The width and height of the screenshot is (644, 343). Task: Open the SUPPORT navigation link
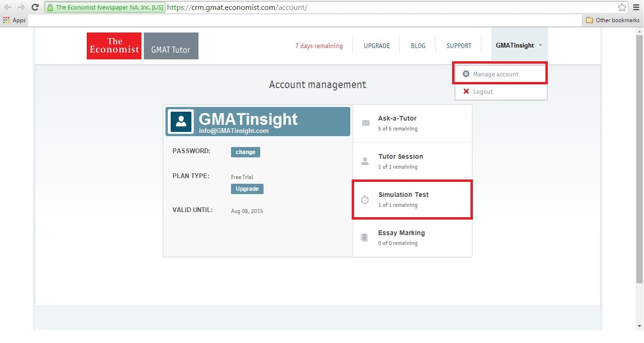[x=459, y=46]
